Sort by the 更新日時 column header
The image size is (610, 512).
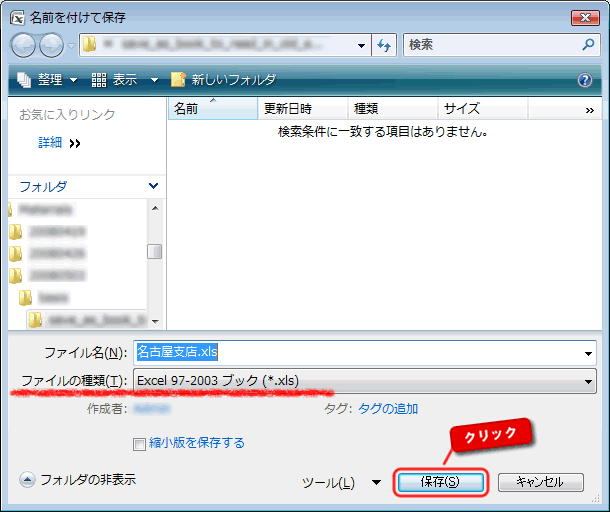click(303, 108)
